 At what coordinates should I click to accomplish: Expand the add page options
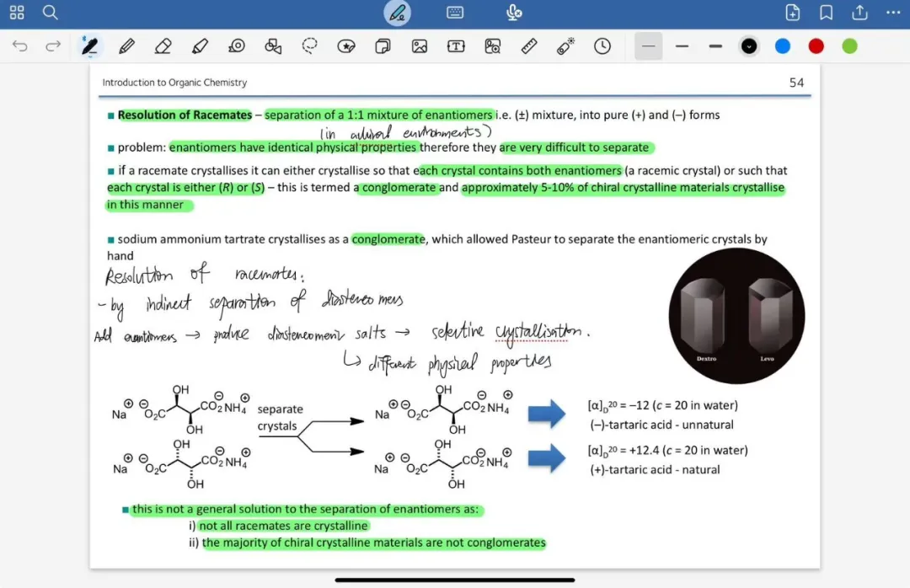tap(793, 12)
